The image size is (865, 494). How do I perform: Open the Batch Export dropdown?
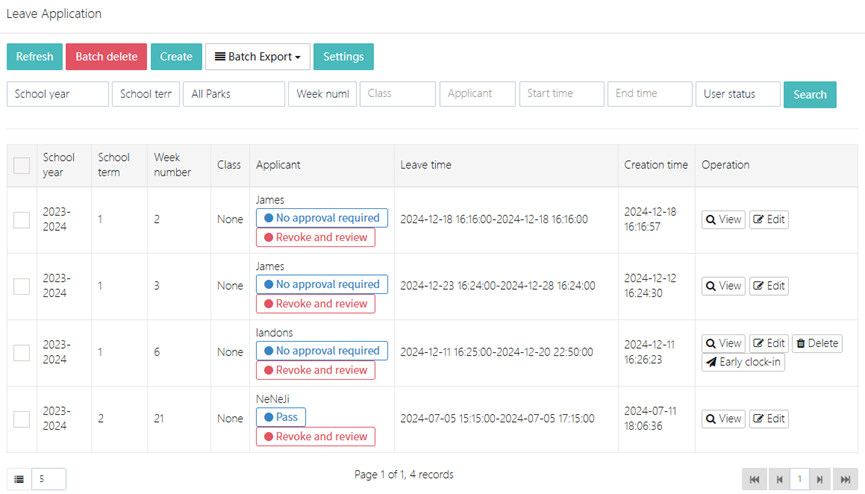click(x=258, y=57)
